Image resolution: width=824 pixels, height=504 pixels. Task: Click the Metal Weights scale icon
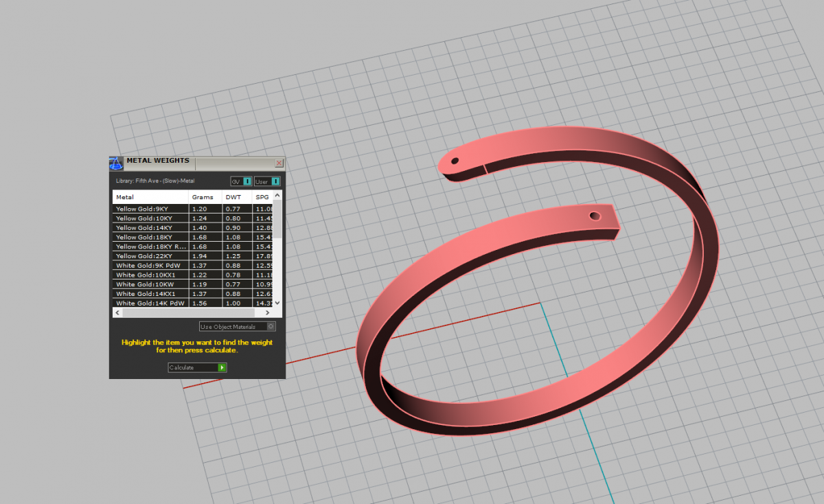[116, 164]
